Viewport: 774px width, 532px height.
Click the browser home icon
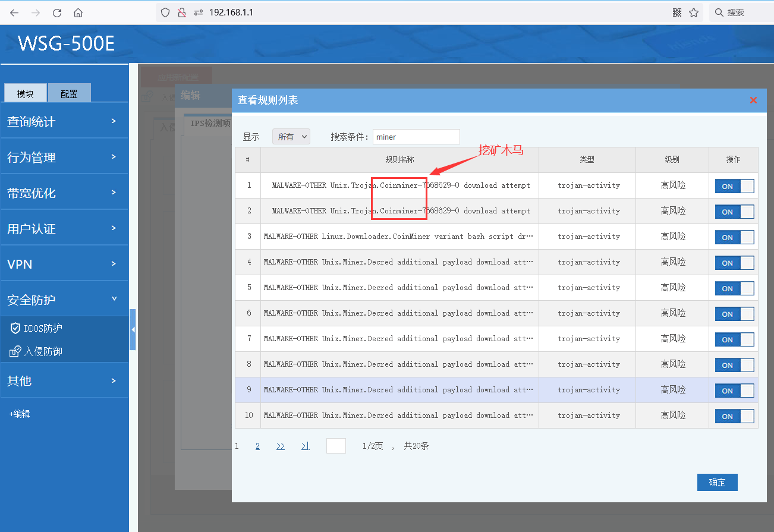click(78, 12)
